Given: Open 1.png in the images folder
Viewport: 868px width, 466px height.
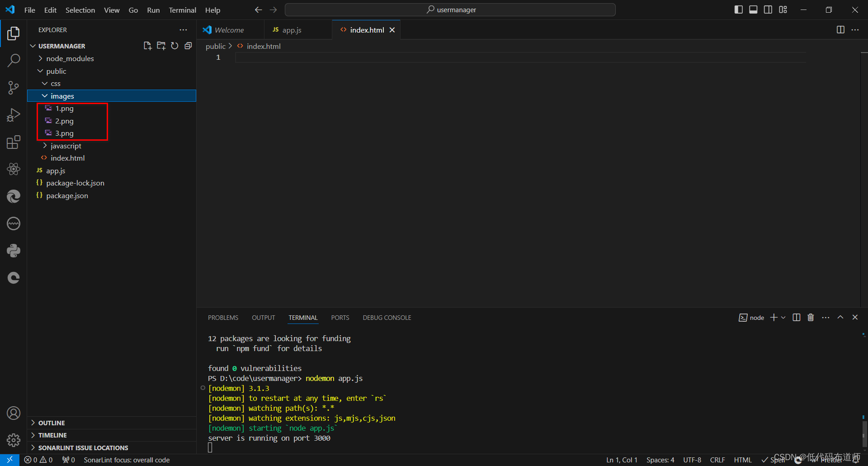Looking at the screenshot, I should click(x=64, y=109).
